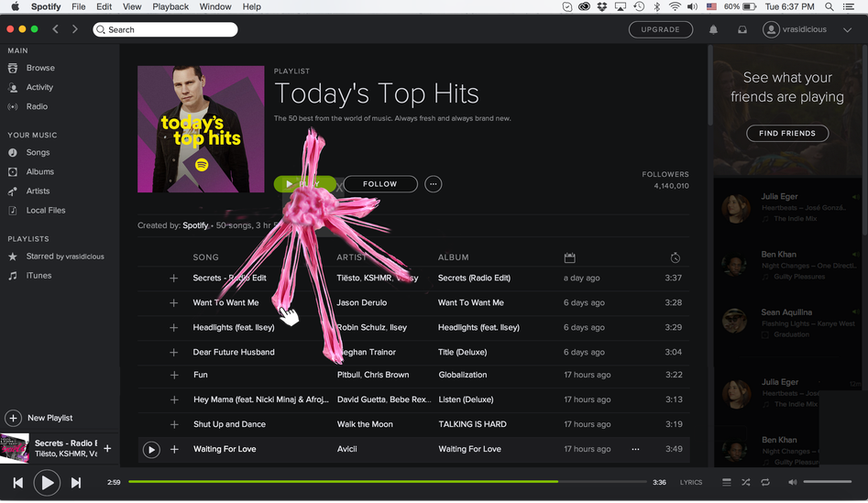The image size is (868, 503).
Task: Open Artists under Your Music
Action: (x=38, y=191)
